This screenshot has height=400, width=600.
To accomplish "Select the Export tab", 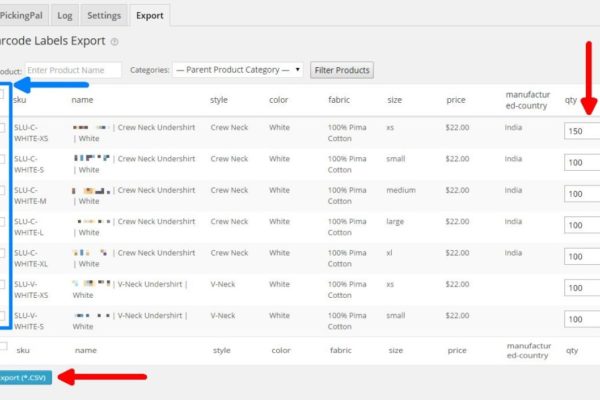I will pyautogui.click(x=149, y=16).
